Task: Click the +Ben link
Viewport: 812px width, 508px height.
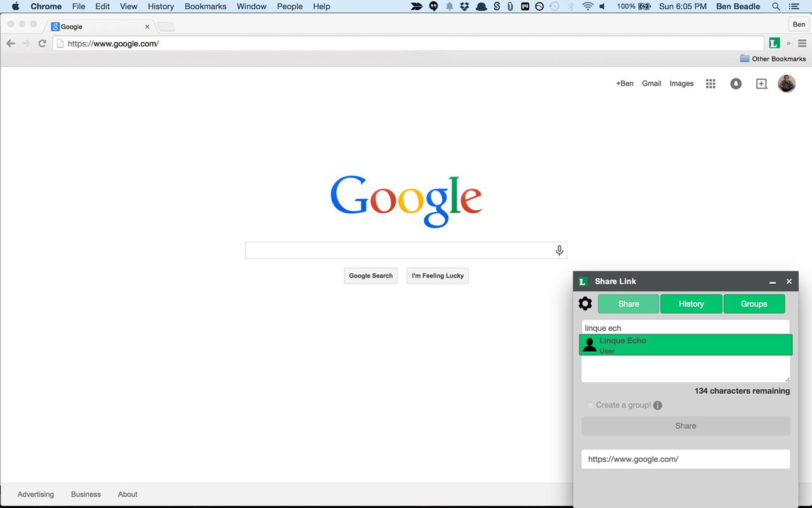Action: pyautogui.click(x=624, y=83)
